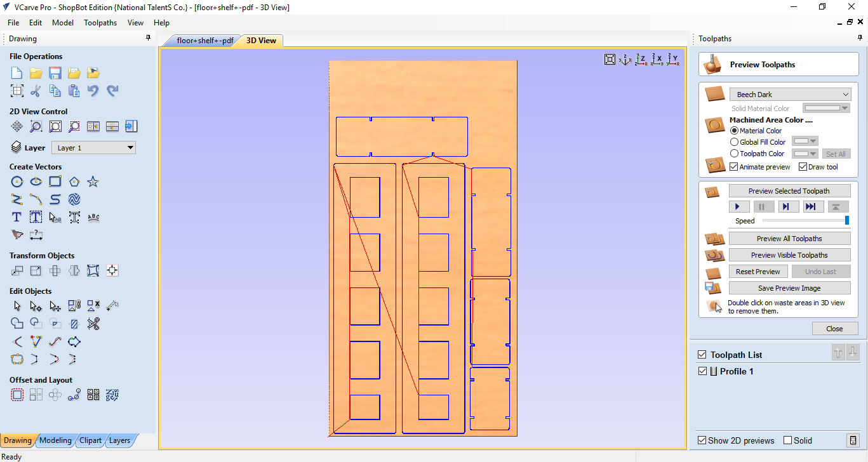
Task: Select the Mirror objects tool
Action: coord(74,271)
